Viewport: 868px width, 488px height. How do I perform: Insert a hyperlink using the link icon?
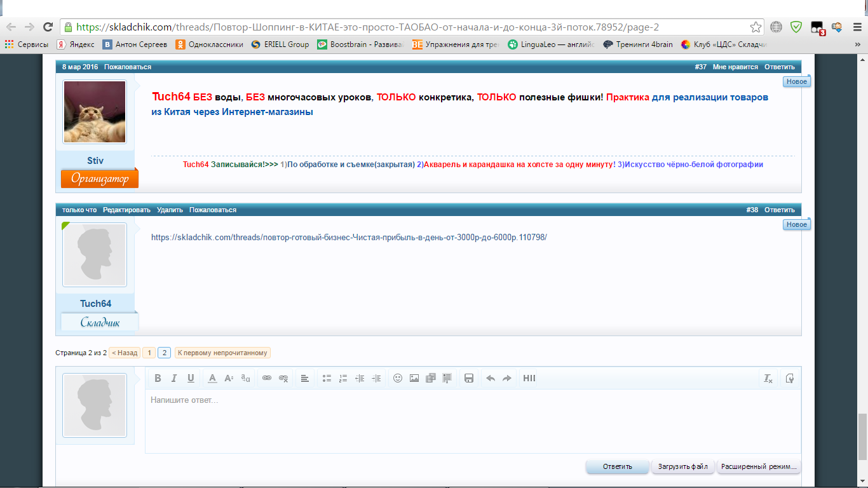267,378
